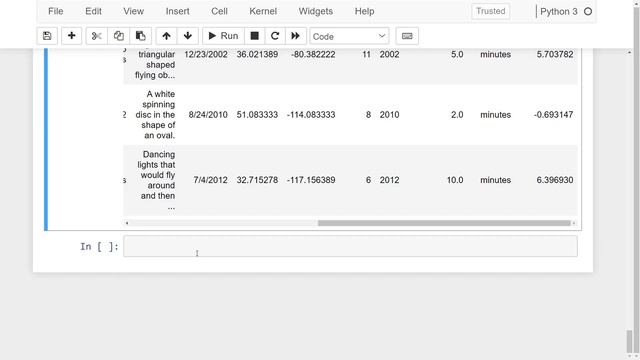Image resolution: width=640 pixels, height=360 pixels.
Task: Open the Code cell type dropdown
Action: [x=349, y=36]
